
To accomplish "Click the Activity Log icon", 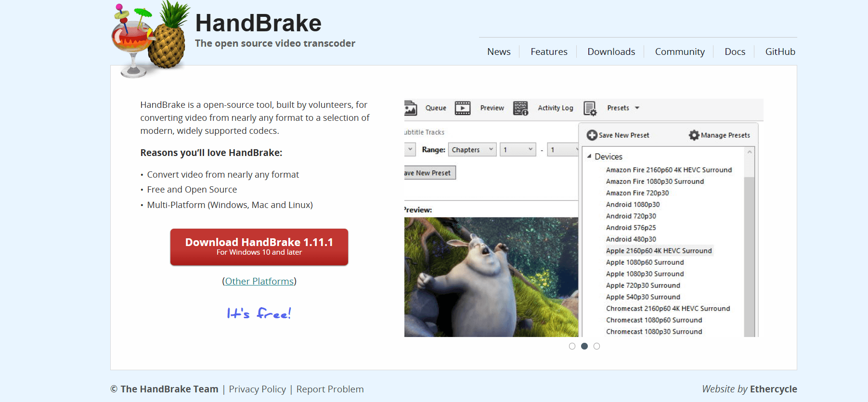I will pos(520,108).
